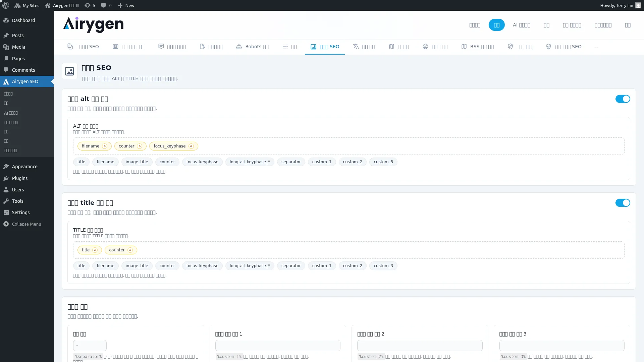Remove counter tag from ALT template
This screenshot has width=644, height=362.
[x=140, y=146]
